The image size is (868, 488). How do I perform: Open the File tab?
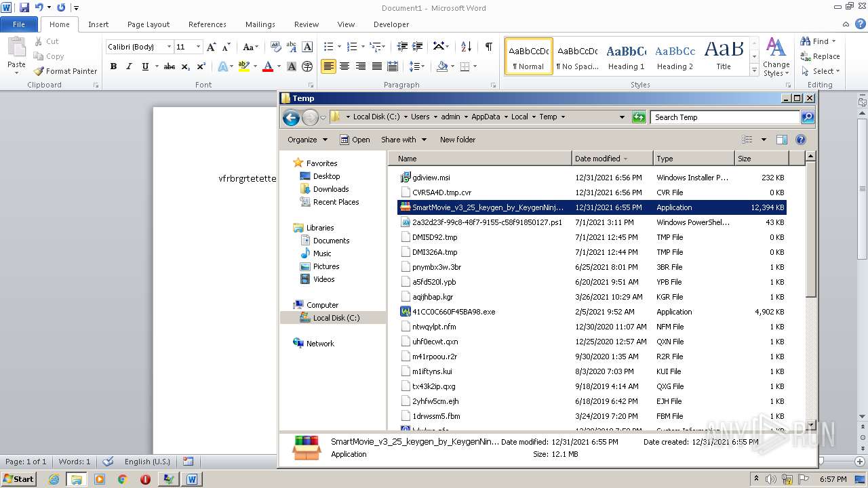tap(19, 24)
